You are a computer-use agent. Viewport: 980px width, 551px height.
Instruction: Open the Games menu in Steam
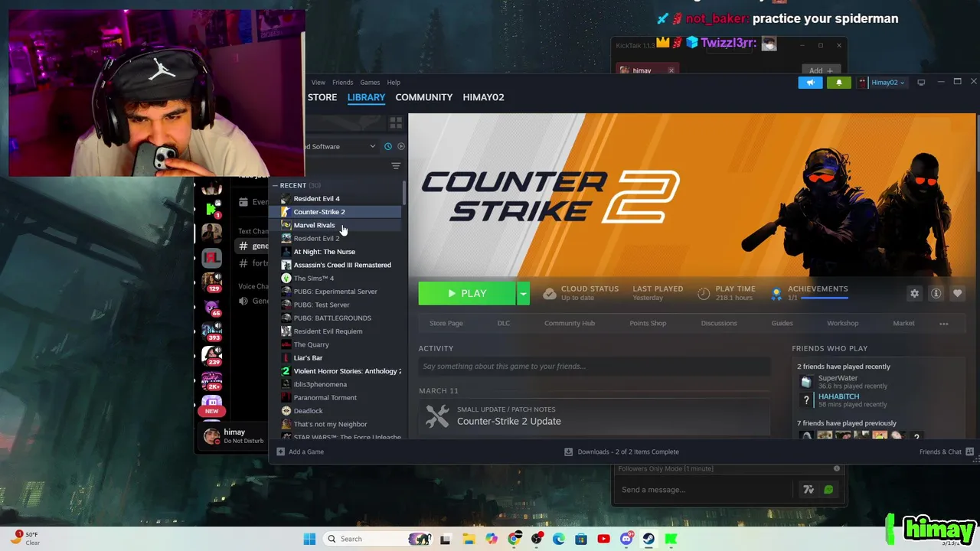pyautogui.click(x=370, y=83)
